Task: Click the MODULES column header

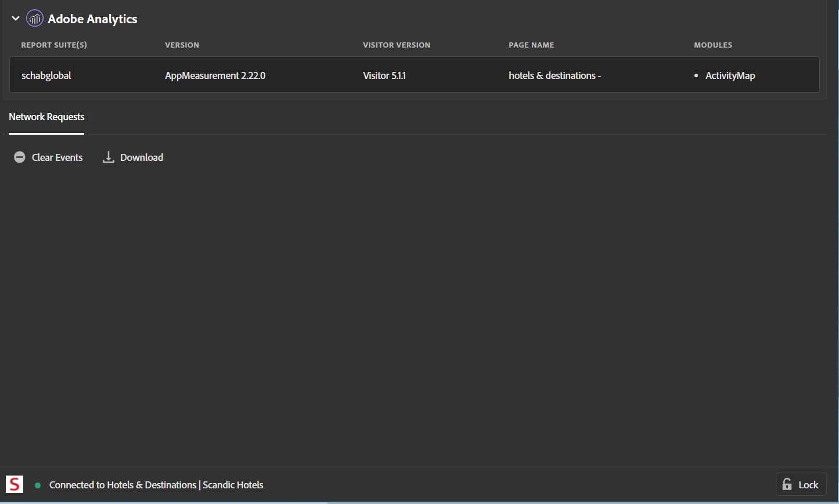Action: (x=713, y=45)
